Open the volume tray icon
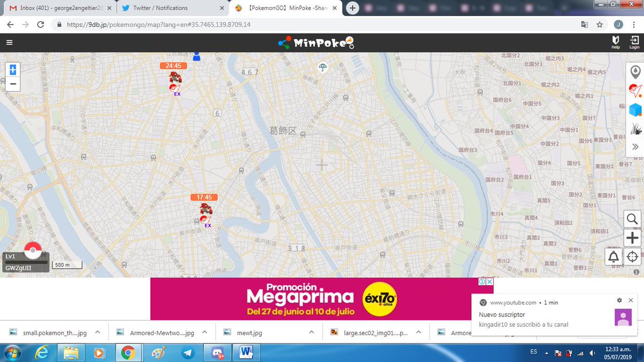Viewport: 644px width, 362px height. [x=592, y=353]
